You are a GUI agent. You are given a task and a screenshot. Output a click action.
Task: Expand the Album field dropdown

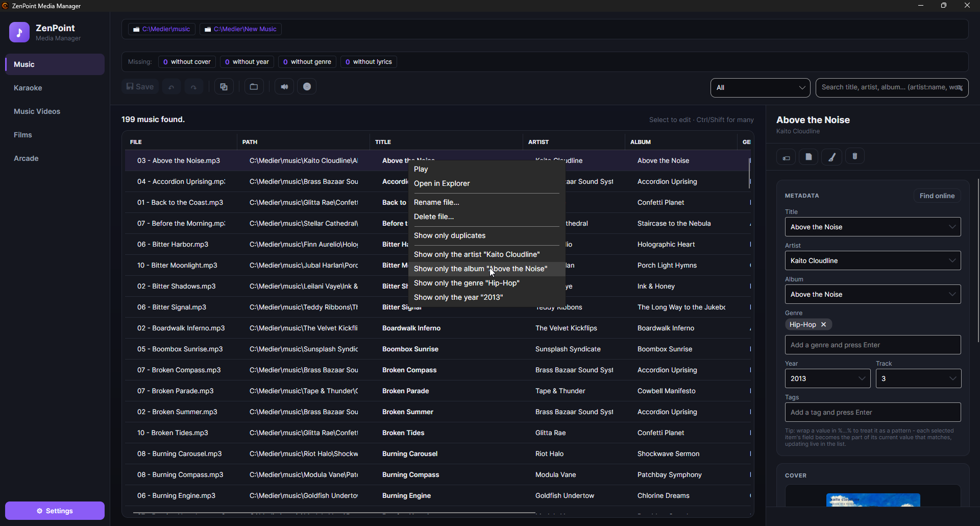pos(952,295)
